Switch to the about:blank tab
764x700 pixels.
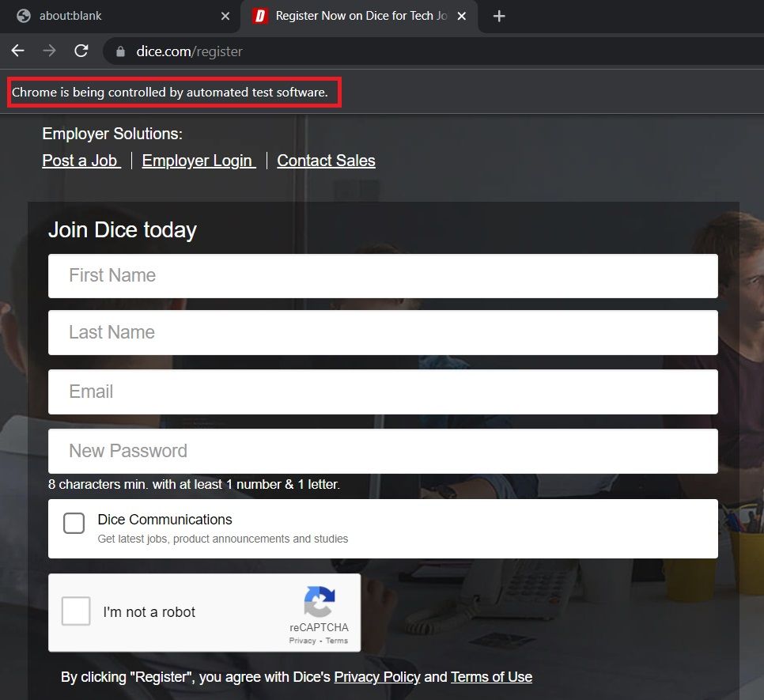(119, 16)
